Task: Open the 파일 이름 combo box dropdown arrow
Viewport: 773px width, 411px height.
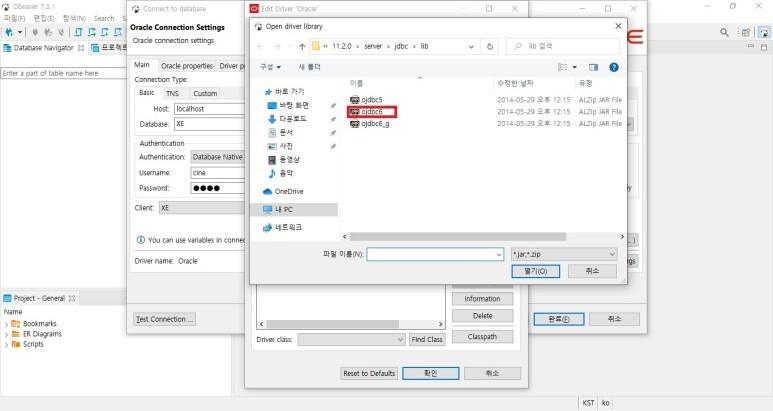Action: coord(498,254)
